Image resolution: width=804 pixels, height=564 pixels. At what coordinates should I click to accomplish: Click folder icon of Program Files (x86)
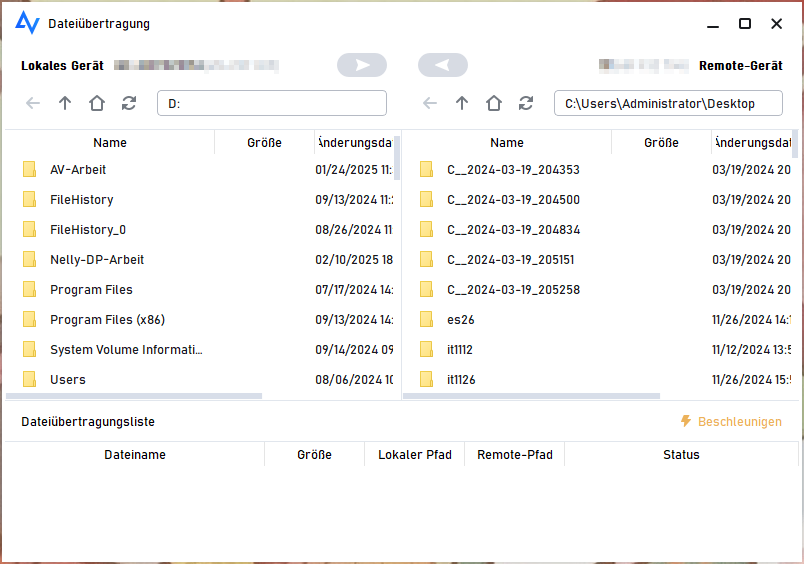tap(29, 319)
